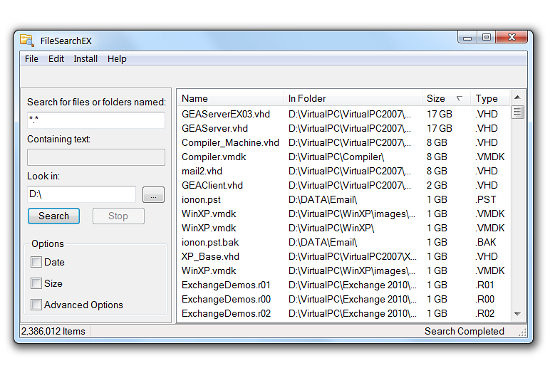Click the scrollbar up arrow
The image size is (550, 368).
(x=517, y=97)
